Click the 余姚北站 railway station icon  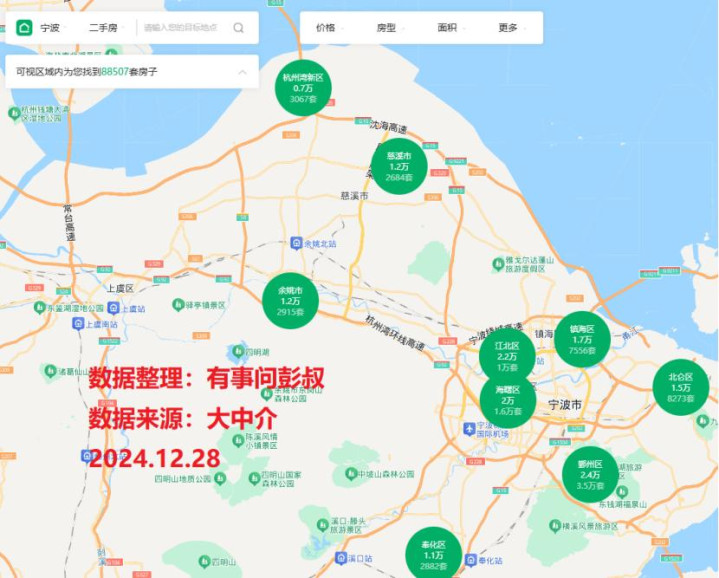tap(296, 243)
